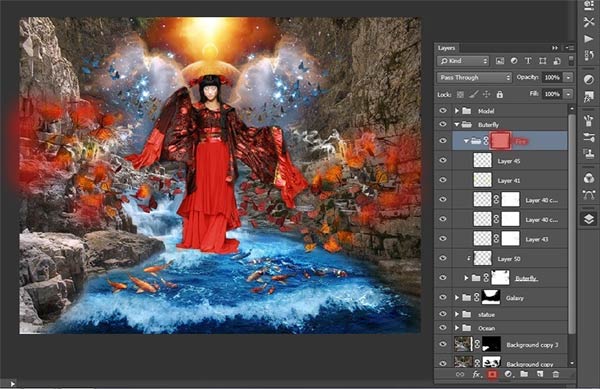Click the Galaxy group mask thumbnail
Viewport: 600px width, 389px height.
tap(491, 297)
